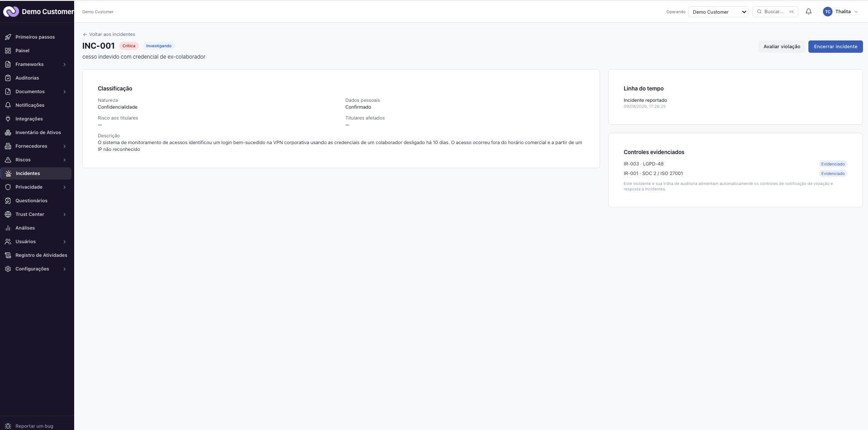
Task: Expand the Trust Center submenu chevron
Action: [x=65, y=215]
